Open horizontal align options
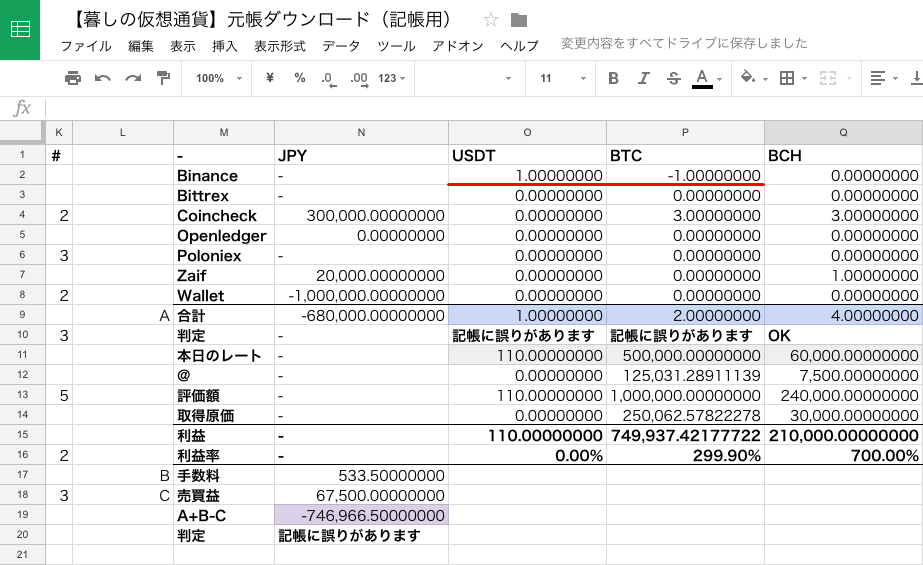 click(x=878, y=78)
